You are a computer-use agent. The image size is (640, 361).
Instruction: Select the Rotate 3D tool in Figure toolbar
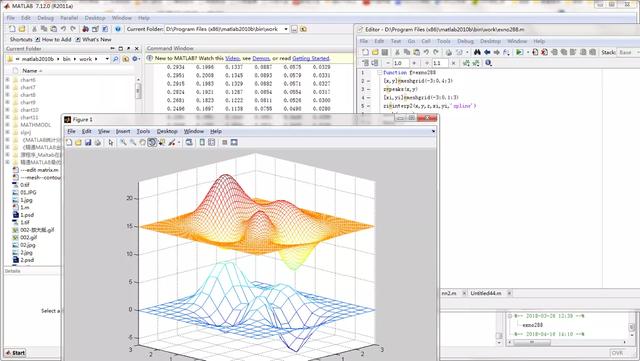152,143
